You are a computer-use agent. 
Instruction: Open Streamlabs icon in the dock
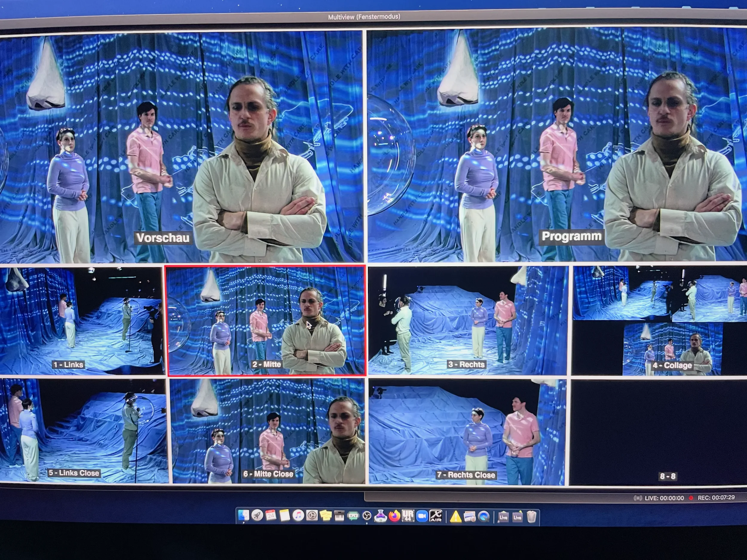353,516
